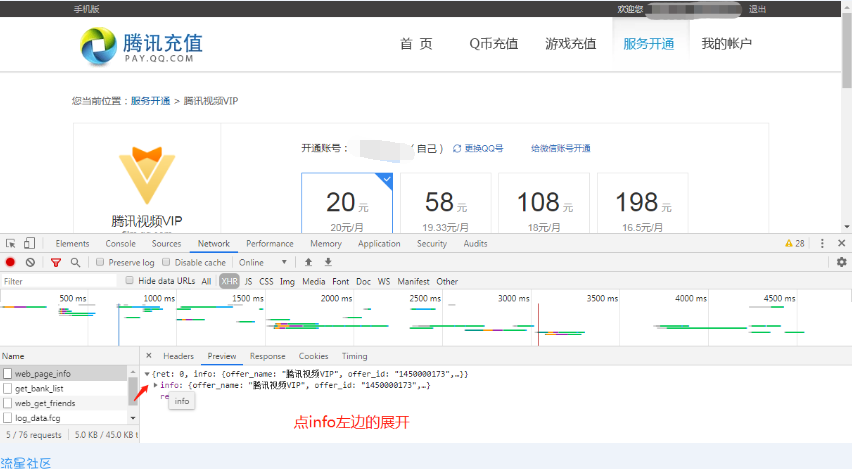Click the 退出 logout link

[757, 9]
